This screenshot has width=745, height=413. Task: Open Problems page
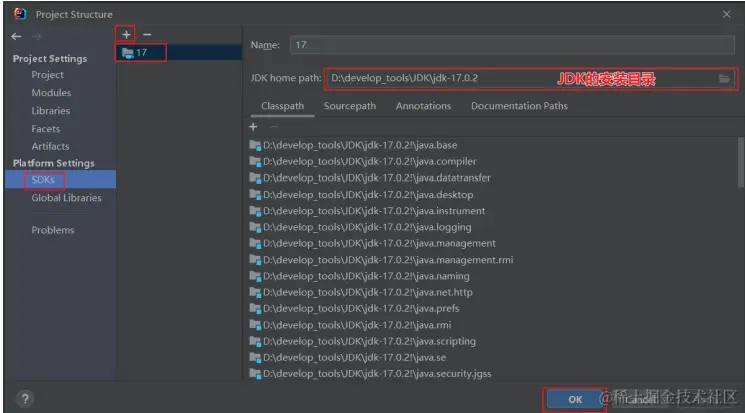tap(53, 230)
